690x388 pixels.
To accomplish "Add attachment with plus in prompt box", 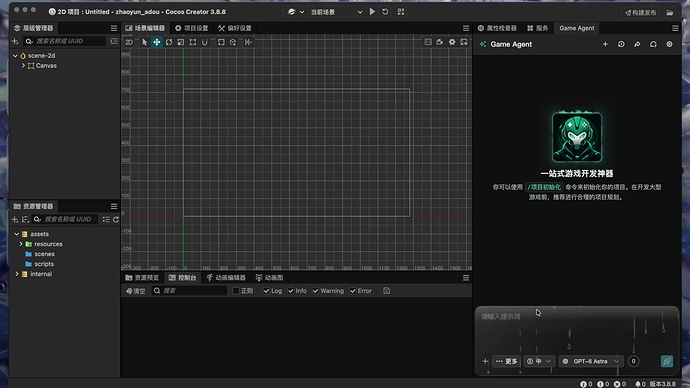I will (x=485, y=361).
